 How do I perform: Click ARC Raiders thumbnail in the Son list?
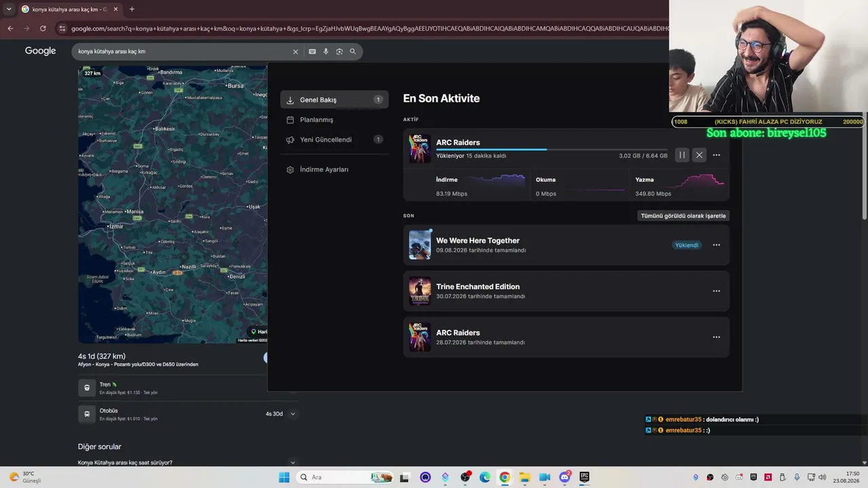[420, 337]
